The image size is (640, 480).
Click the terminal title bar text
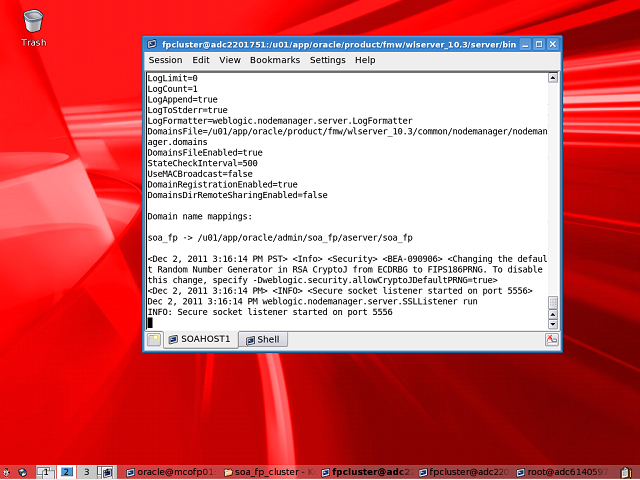tap(339, 44)
